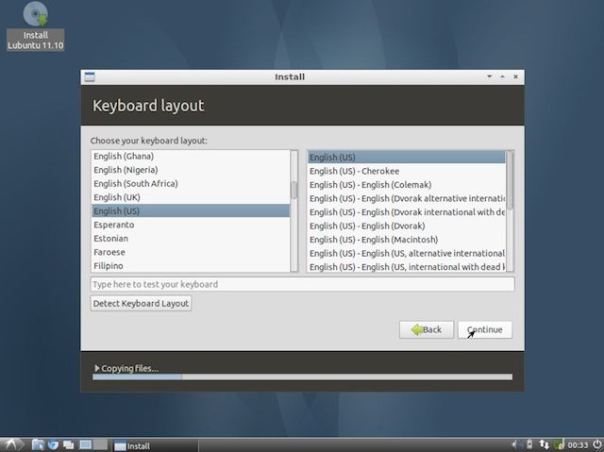Select English (US) - English (Colemak) variant

407,185
